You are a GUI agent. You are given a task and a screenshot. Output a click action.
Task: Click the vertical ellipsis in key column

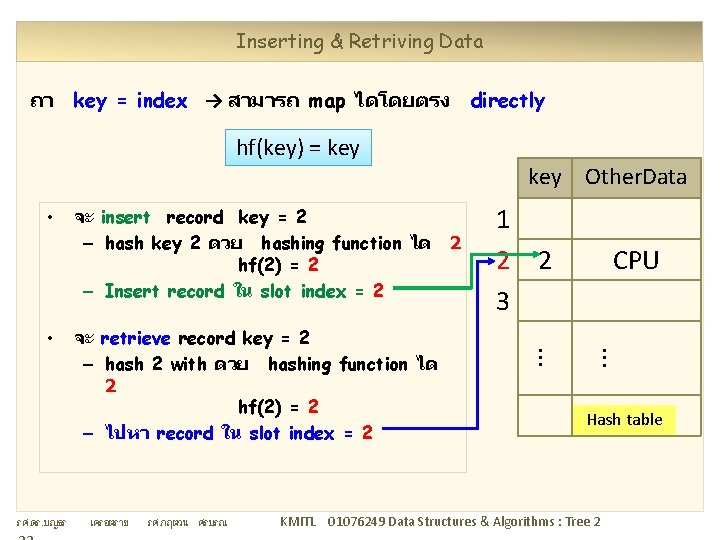[x=540, y=357]
